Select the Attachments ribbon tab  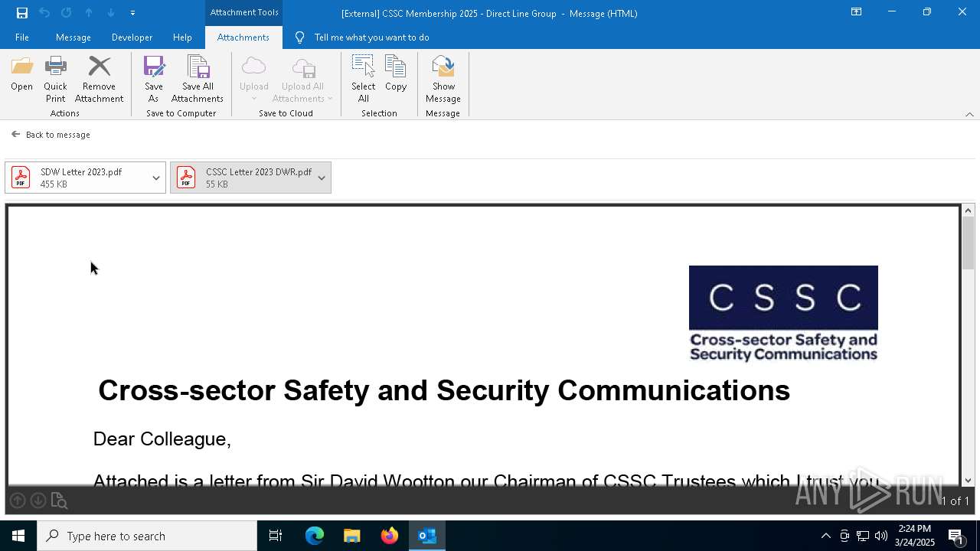coord(243,37)
